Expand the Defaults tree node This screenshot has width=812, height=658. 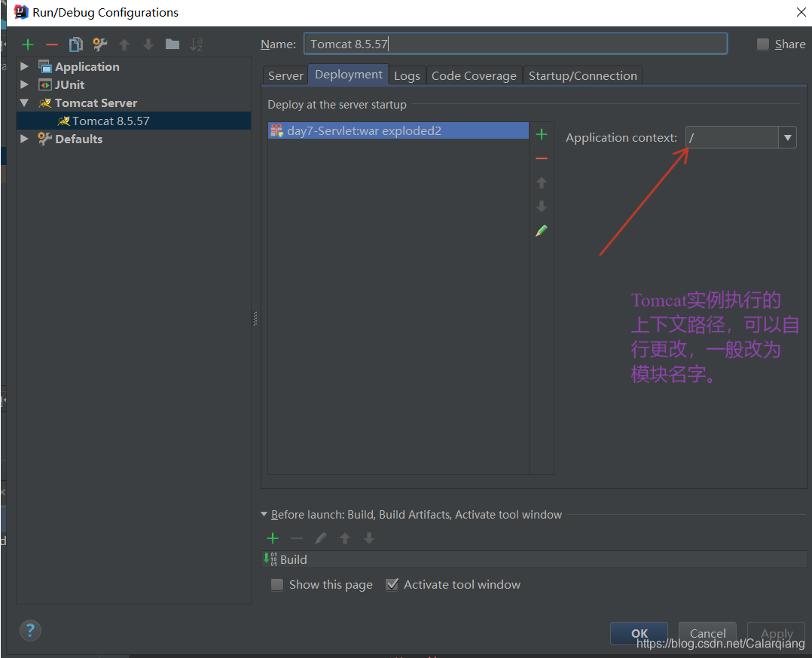coord(24,139)
